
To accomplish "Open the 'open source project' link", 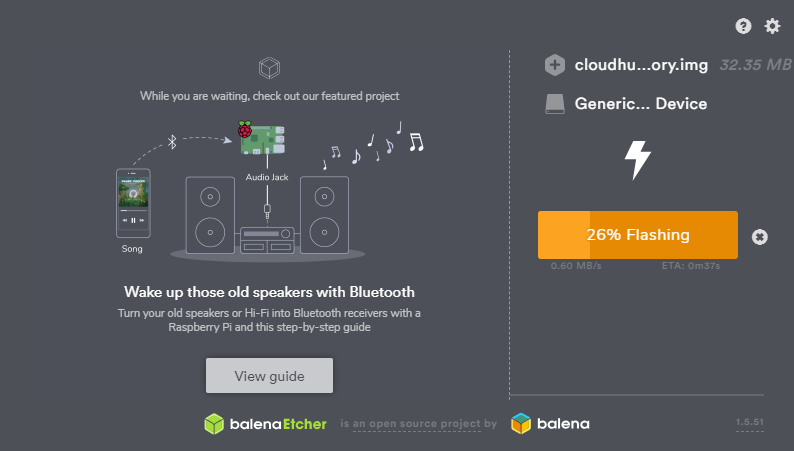I will (x=417, y=424).
